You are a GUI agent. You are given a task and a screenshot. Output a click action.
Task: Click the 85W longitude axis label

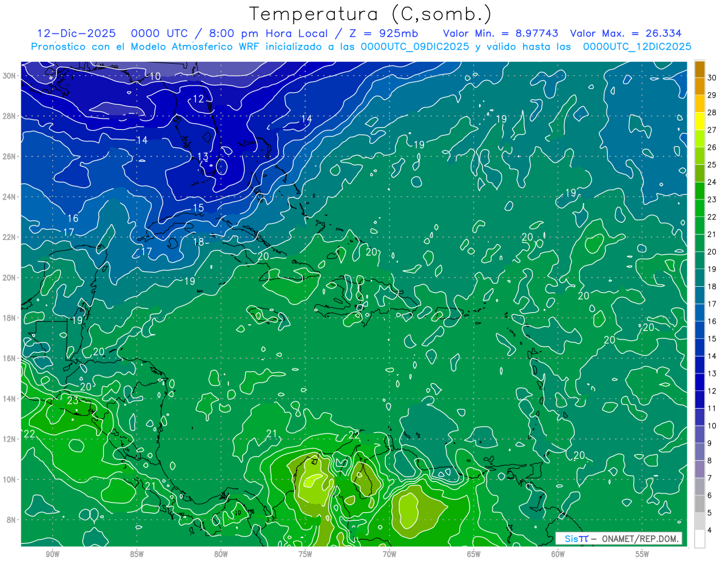136,554
